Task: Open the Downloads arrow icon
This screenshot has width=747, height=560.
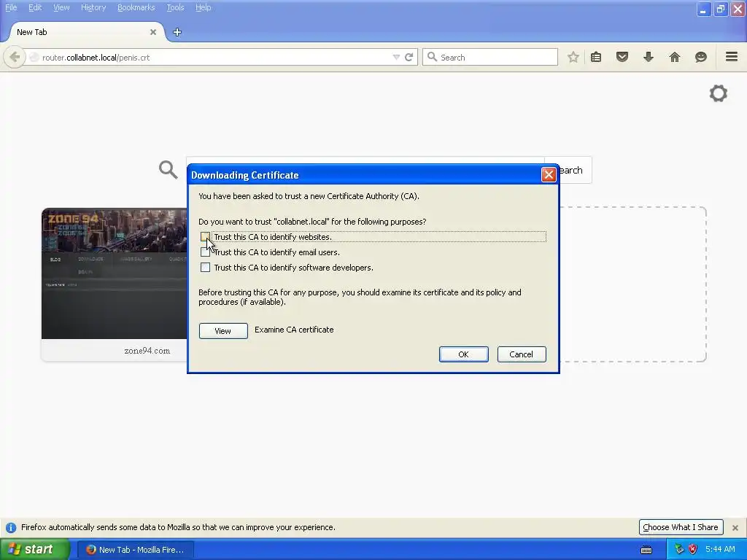Action: (x=649, y=57)
